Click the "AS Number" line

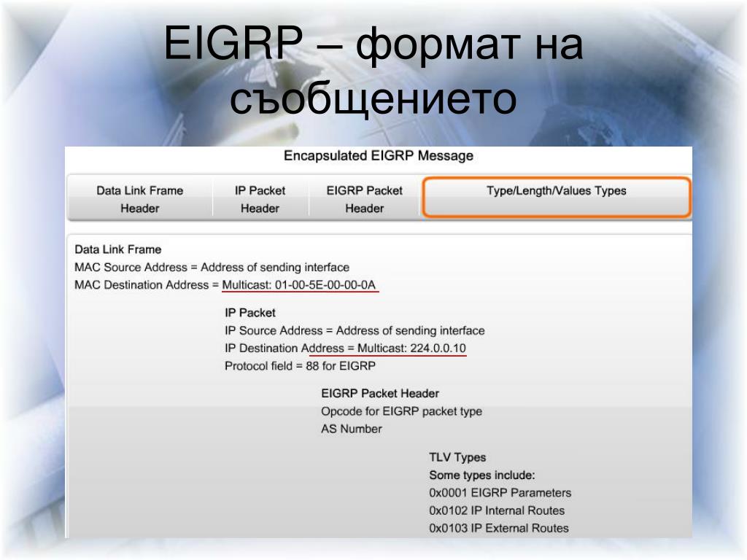coord(352,429)
